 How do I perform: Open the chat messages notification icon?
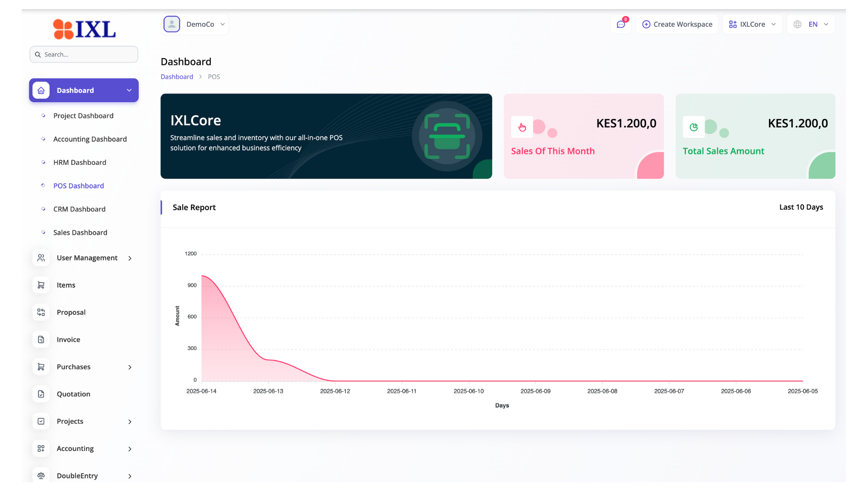point(621,24)
